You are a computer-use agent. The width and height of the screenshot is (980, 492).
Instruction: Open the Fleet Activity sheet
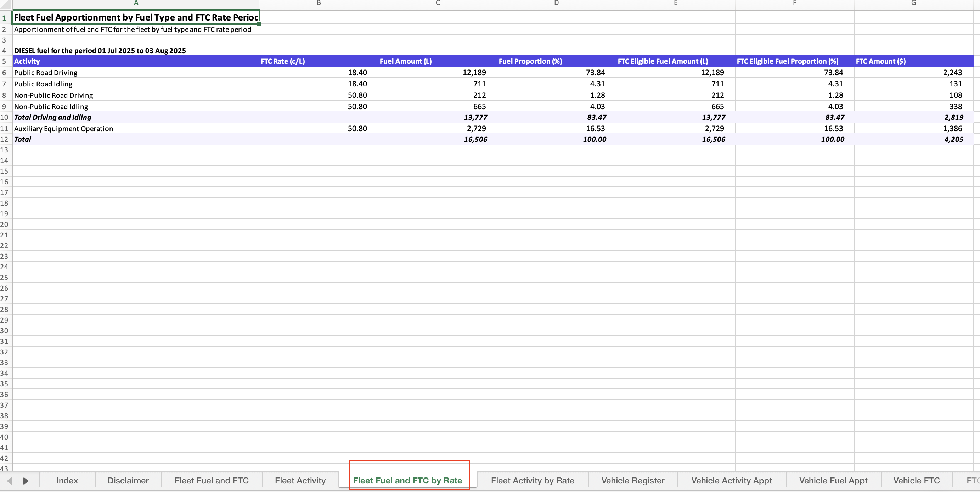pyautogui.click(x=300, y=480)
